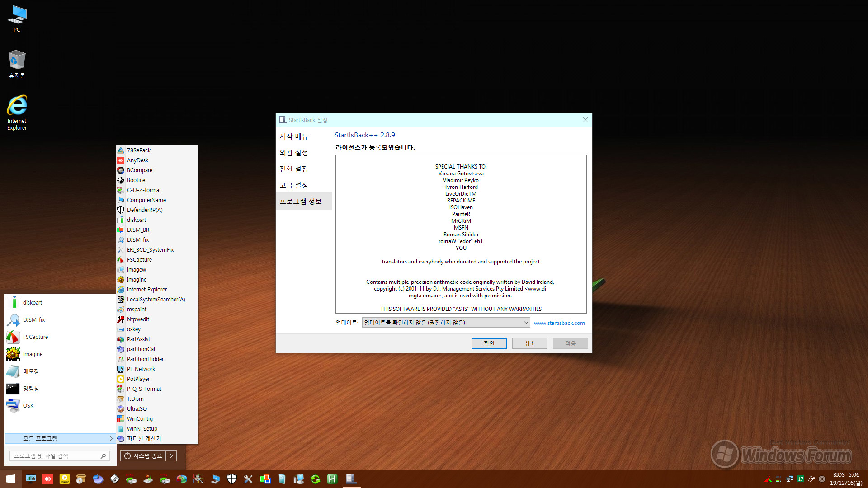Viewport: 868px width, 488px height.
Task: Click the white shield Defender taskbar icon
Action: tap(232, 479)
